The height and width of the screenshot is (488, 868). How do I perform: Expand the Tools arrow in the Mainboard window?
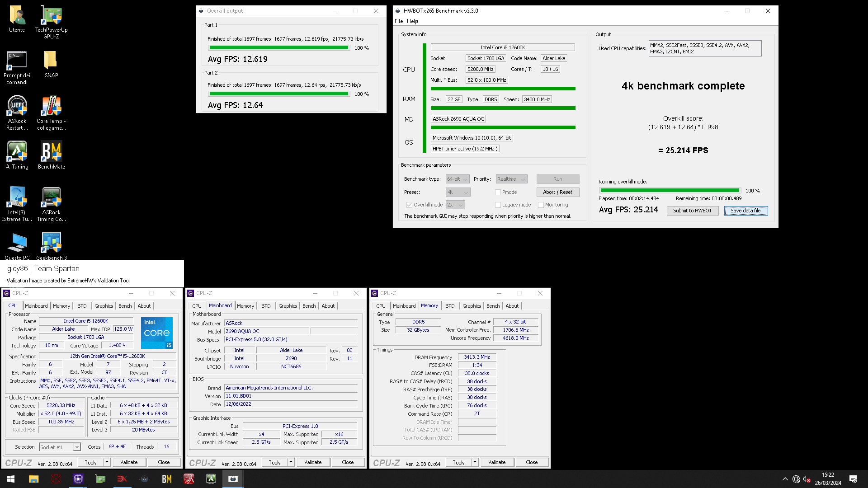tap(291, 462)
